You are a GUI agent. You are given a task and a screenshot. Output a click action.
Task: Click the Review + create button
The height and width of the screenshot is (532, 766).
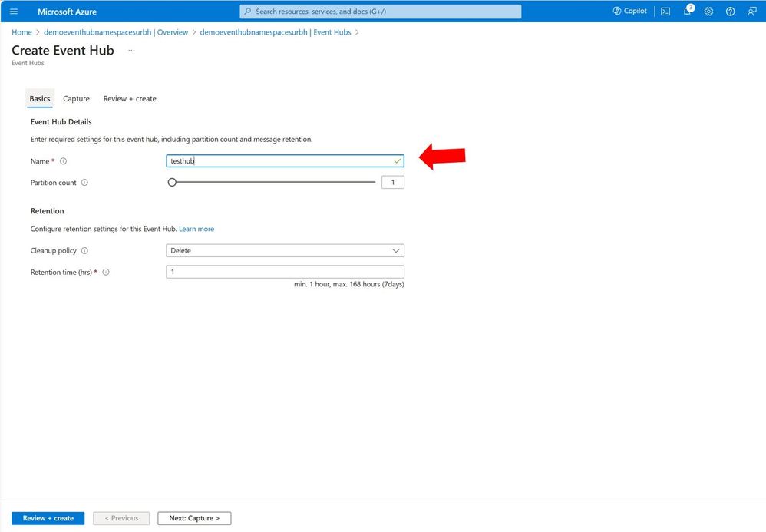pos(48,518)
